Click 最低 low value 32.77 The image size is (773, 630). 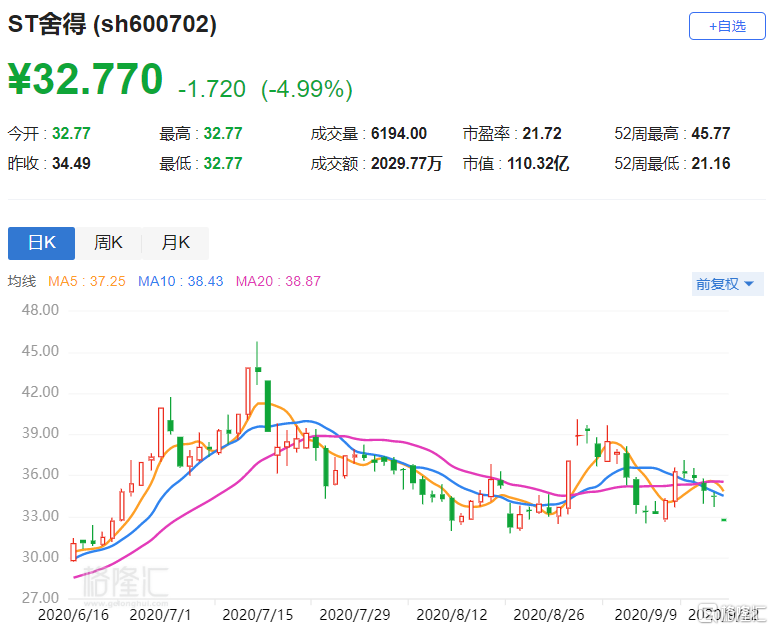click(x=223, y=164)
